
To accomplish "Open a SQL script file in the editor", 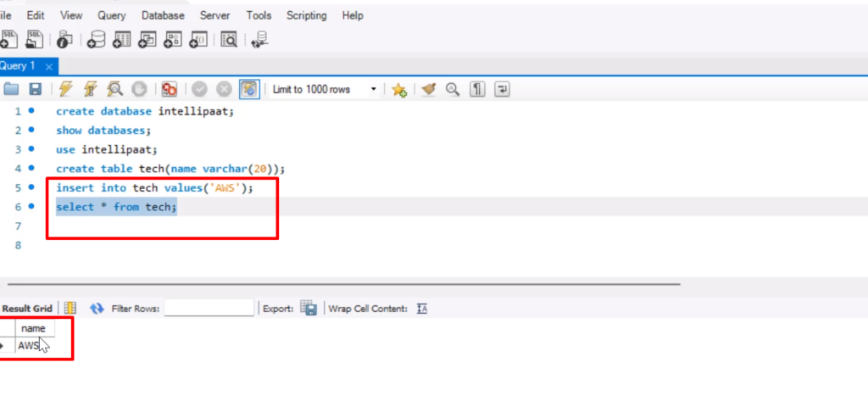I will pyautogui.click(x=11, y=89).
